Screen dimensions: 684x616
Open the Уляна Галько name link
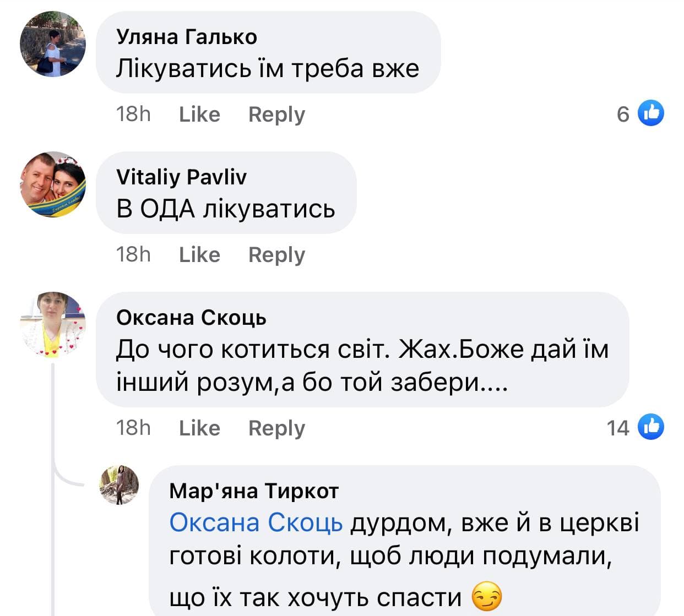click(x=187, y=36)
